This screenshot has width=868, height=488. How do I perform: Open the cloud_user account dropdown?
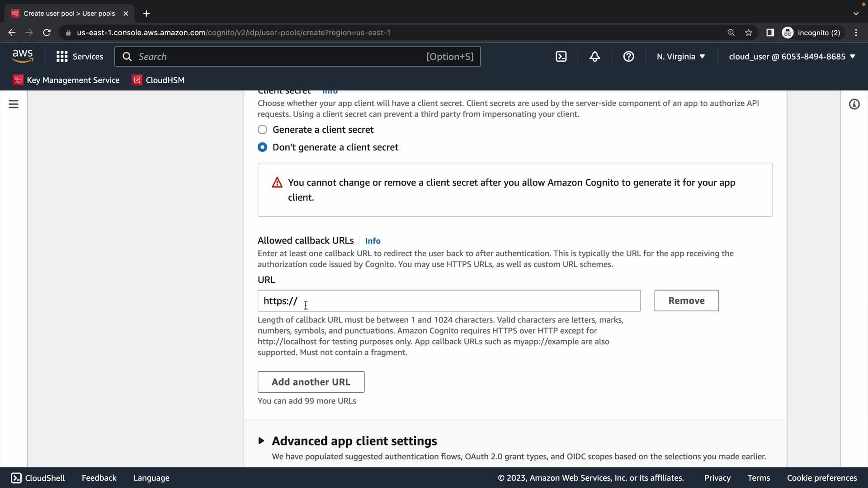point(792,56)
